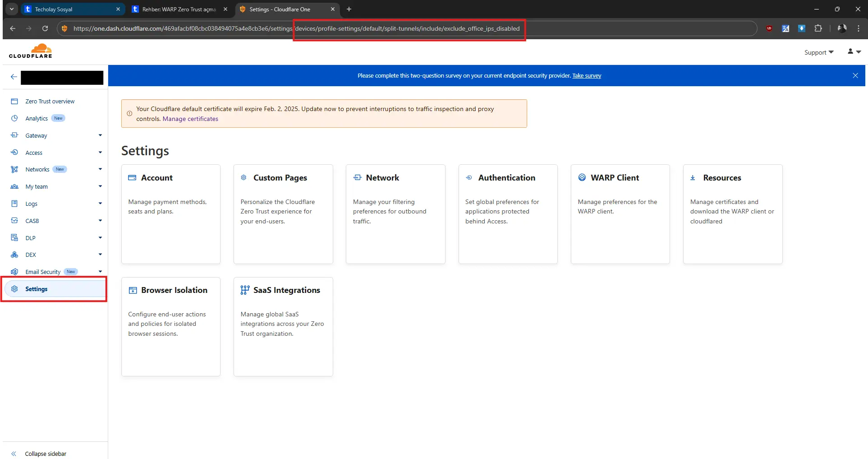868x459 pixels.
Task: Switch to the Techolay Sosyal tab
Action: (x=72, y=9)
